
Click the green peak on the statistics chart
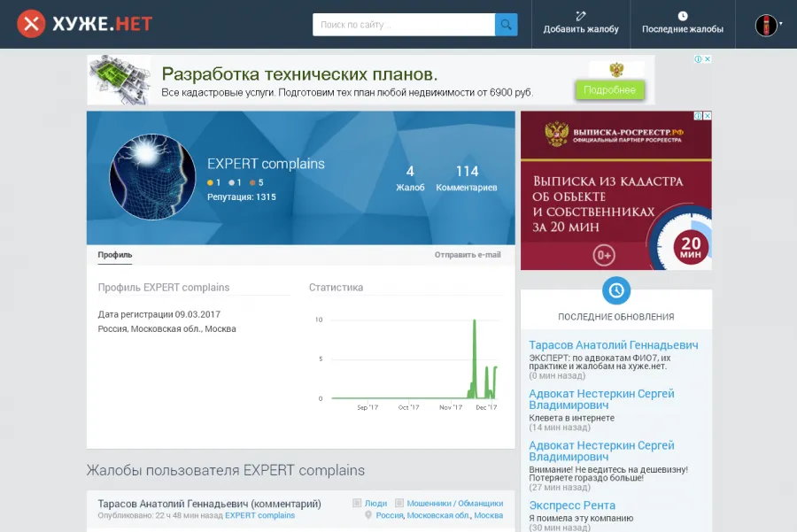coord(475,321)
